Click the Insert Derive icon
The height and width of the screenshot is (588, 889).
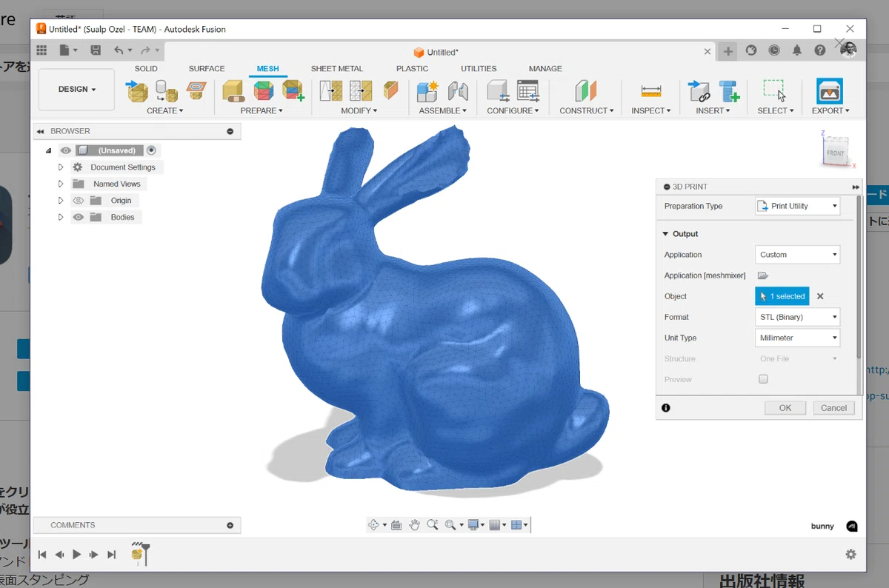699,91
